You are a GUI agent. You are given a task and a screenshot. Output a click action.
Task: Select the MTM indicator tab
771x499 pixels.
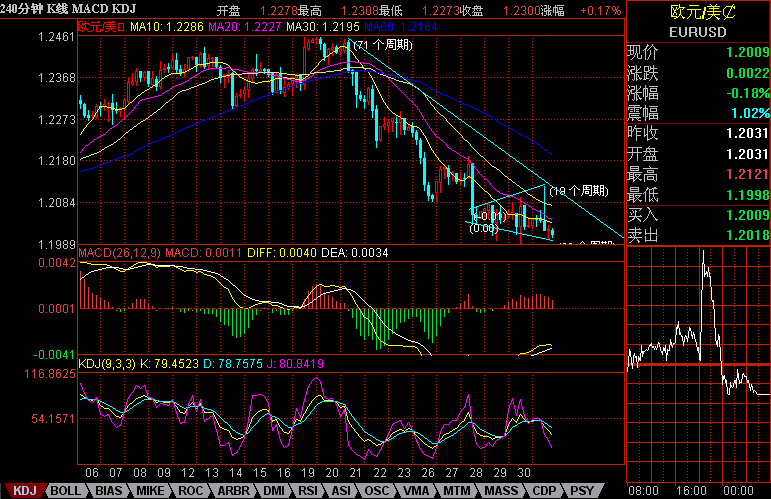(x=457, y=491)
